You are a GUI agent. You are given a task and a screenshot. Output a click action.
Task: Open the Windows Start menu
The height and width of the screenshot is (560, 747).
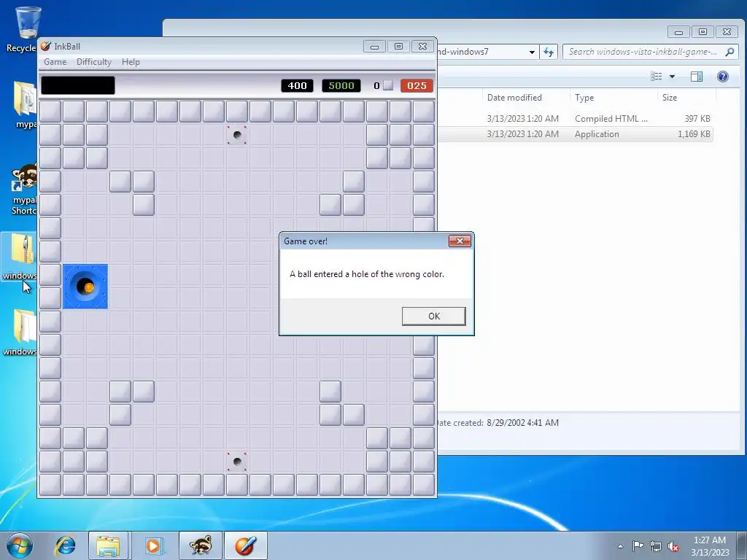20,545
